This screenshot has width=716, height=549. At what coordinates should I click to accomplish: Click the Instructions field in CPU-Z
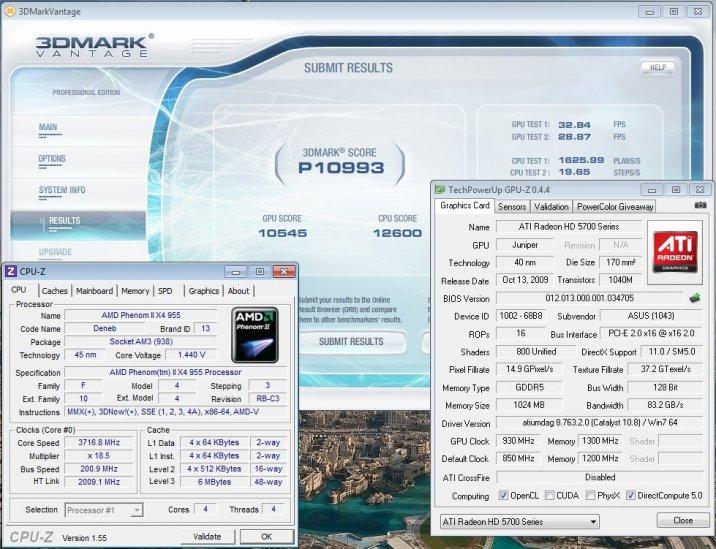coord(177,412)
